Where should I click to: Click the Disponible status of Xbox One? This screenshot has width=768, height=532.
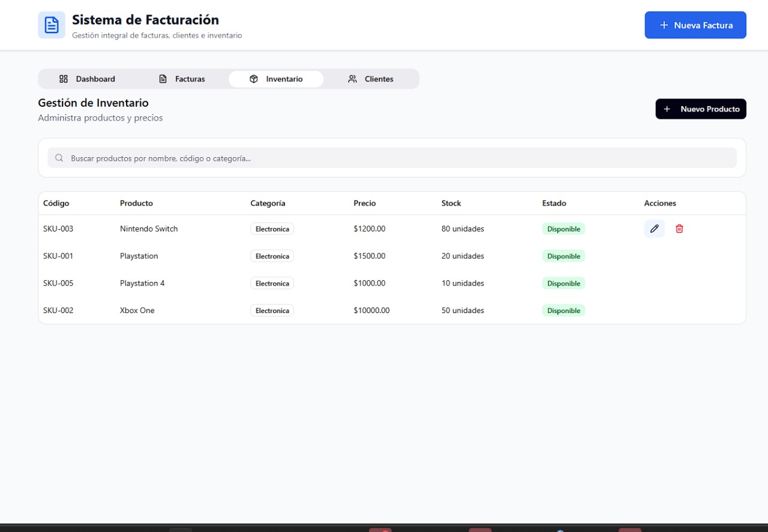pos(563,311)
